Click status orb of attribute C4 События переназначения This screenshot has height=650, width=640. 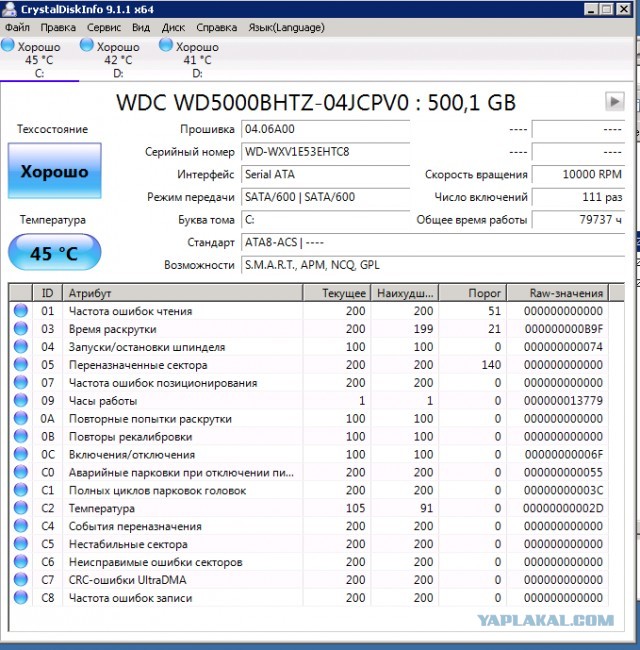(21, 526)
